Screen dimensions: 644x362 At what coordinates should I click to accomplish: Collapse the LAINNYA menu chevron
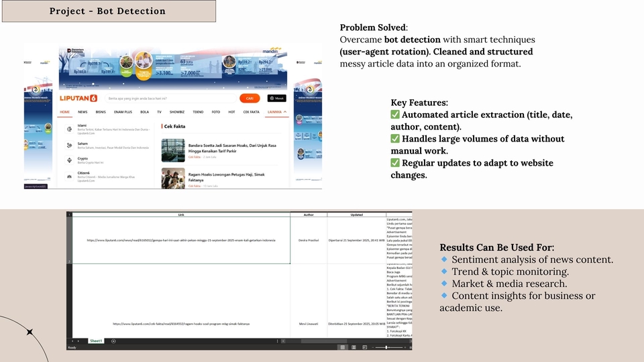click(285, 112)
